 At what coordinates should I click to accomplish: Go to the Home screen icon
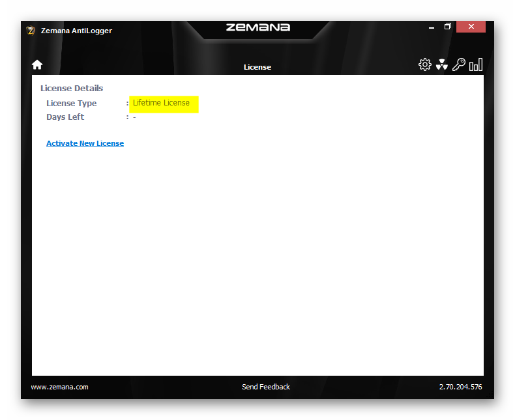[37, 64]
